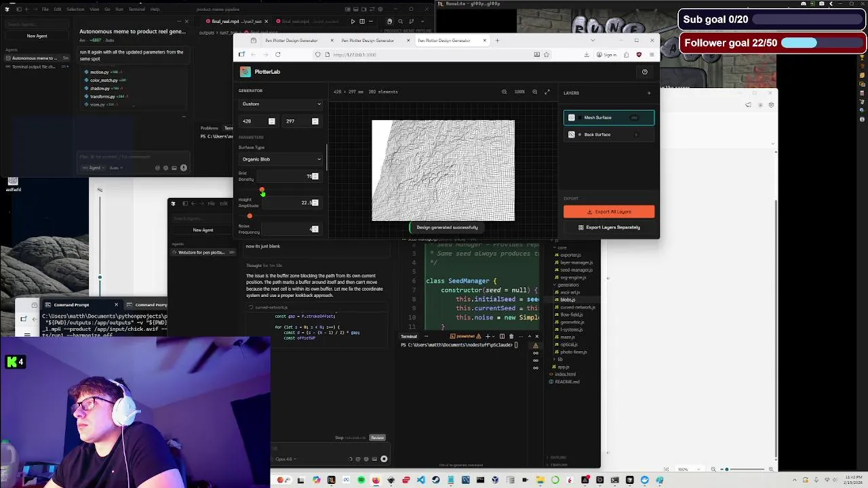This screenshot has height=488, width=868.
Task: Open a new Firefox tab
Action: pos(497,41)
